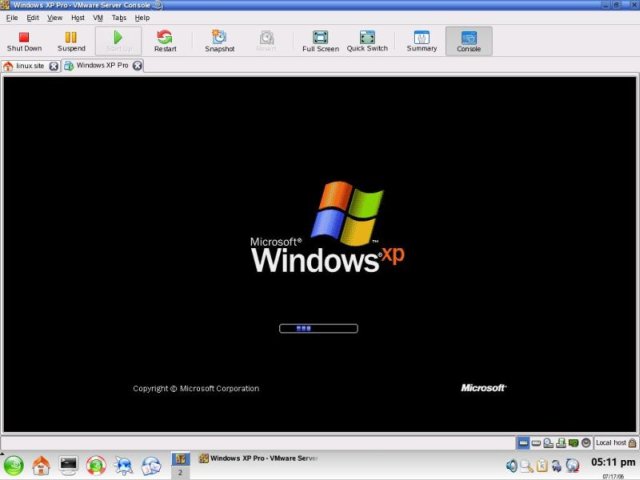This screenshot has width=640, height=480.
Task: Click the green network adapter status icon
Action: coord(573,443)
